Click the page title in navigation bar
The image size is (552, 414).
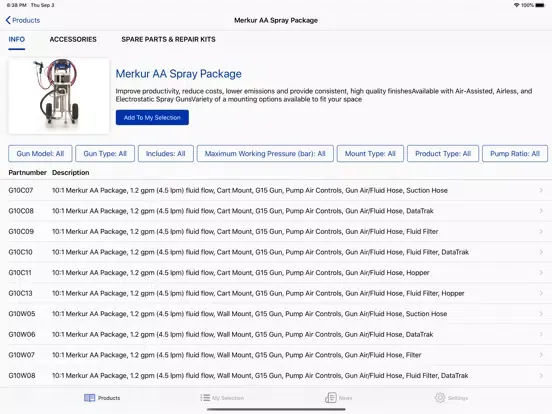(276, 20)
